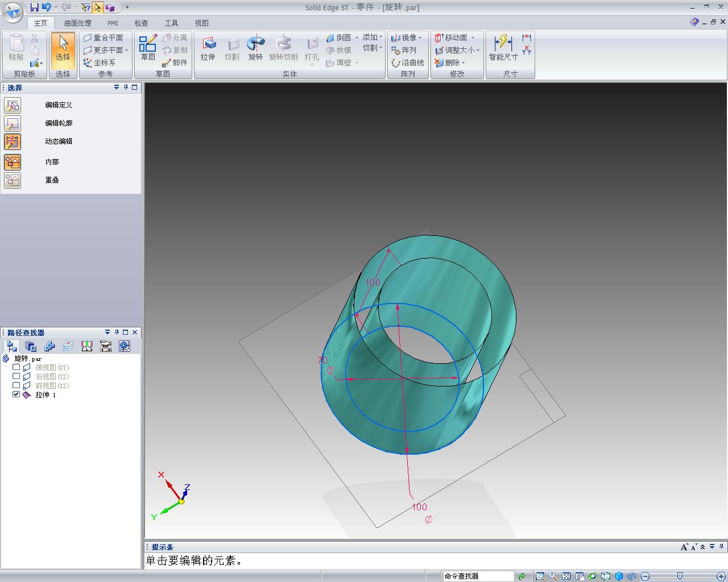728x582 pixels.
Task: Switch to the 主页 home tab
Action: pyautogui.click(x=40, y=23)
